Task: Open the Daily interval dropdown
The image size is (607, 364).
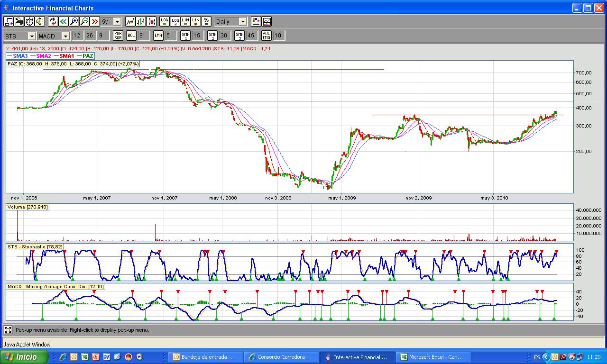Action: pos(242,22)
